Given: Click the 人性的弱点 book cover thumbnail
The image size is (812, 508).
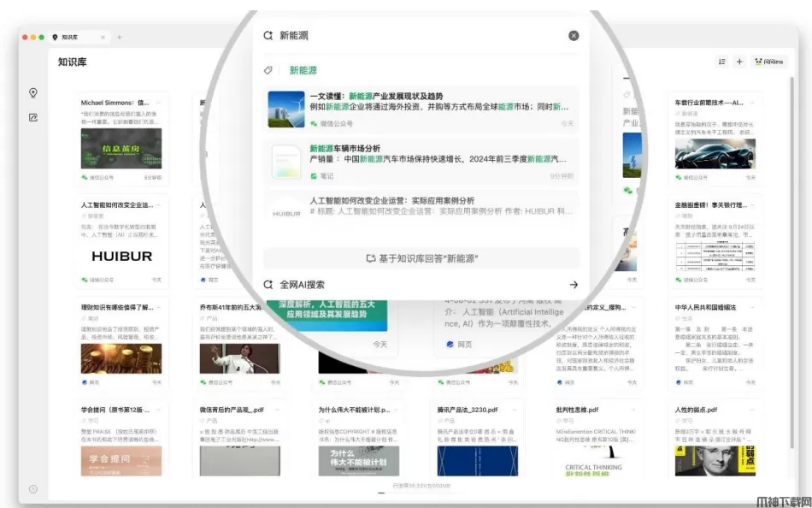Looking at the screenshot, I should tap(715, 461).
